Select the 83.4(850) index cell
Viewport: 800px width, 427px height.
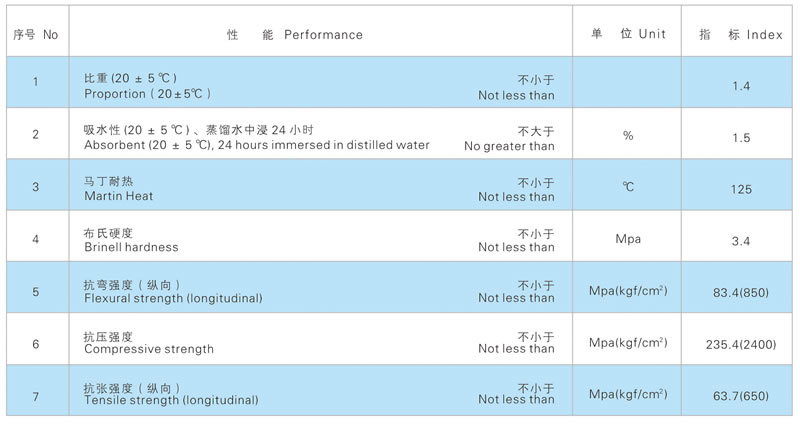coord(741,293)
